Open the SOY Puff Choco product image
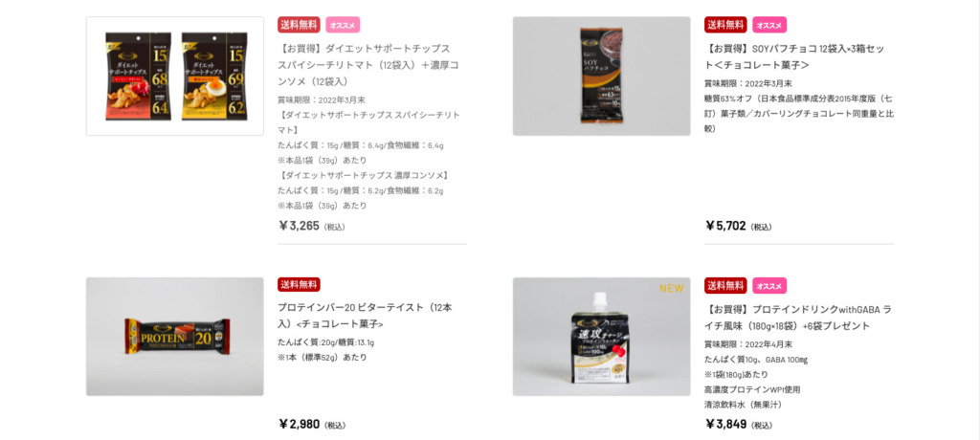Viewport: 980px width, 440px height. 601,77
